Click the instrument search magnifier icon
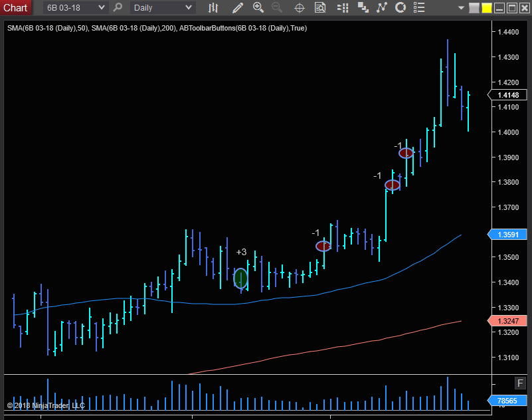The height and width of the screenshot is (420, 532). [x=118, y=7]
